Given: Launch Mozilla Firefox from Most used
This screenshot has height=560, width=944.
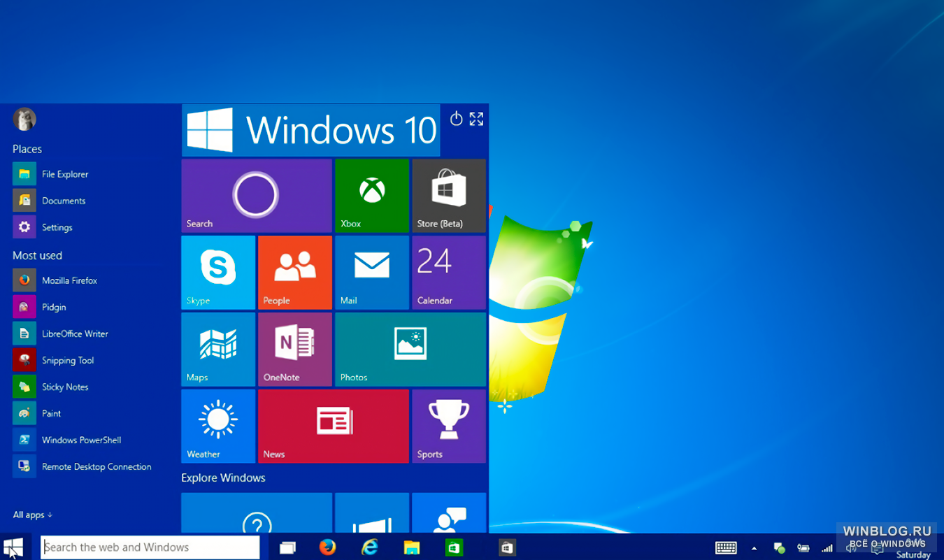Looking at the screenshot, I should pyautogui.click(x=56, y=280).
